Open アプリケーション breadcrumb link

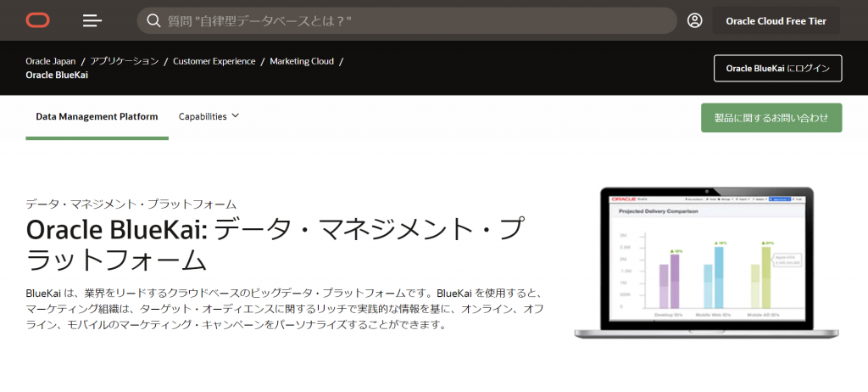(x=125, y=61)
